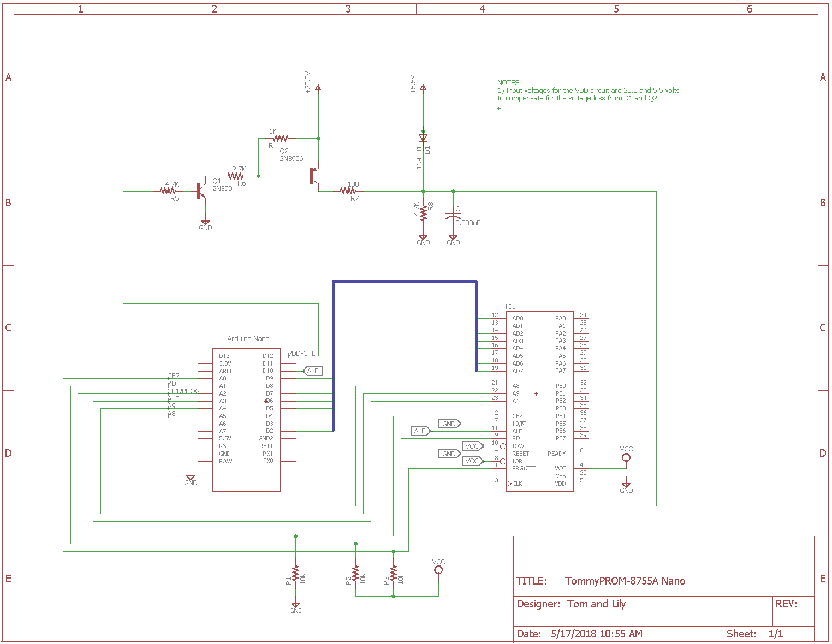Select the GND symbol below R8

click(423, 240)
